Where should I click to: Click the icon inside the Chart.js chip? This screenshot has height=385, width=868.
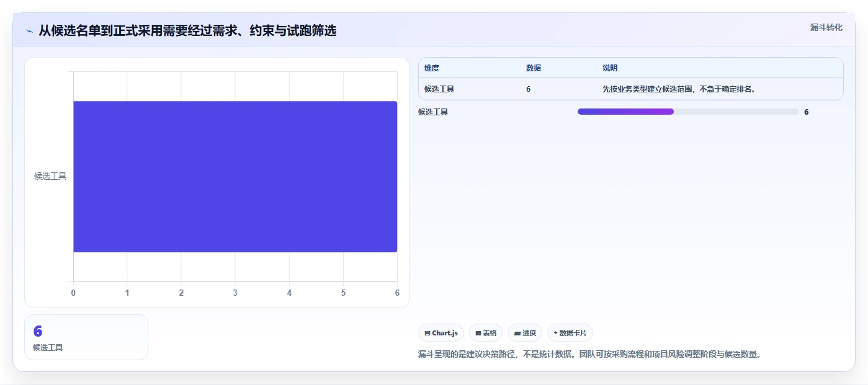(427, 334)
